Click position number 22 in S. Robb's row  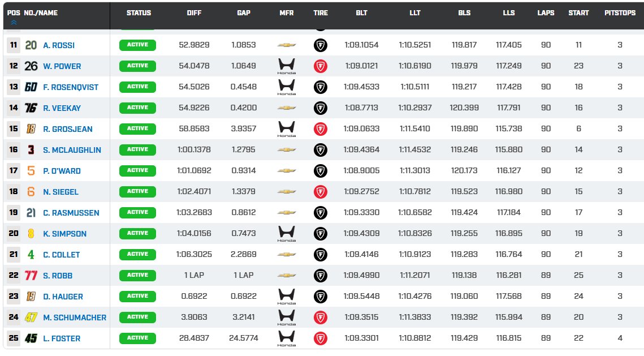(x=14, y=276)
